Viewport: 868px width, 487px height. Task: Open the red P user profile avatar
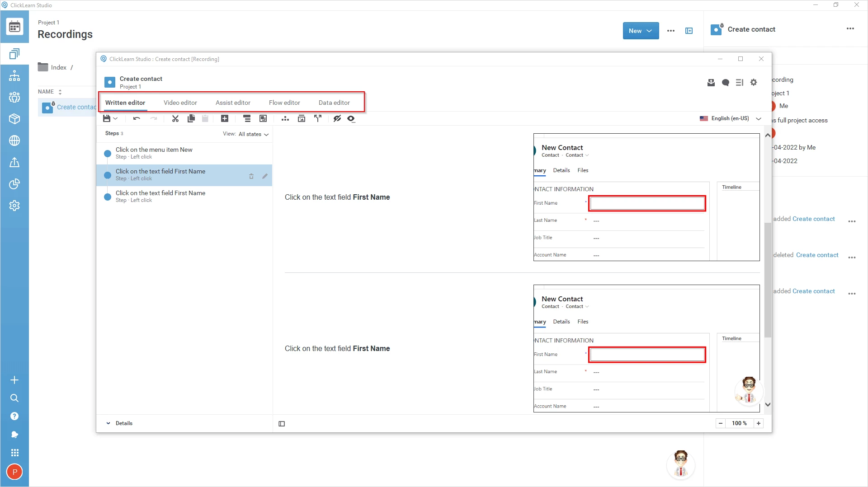click(14, 472)
